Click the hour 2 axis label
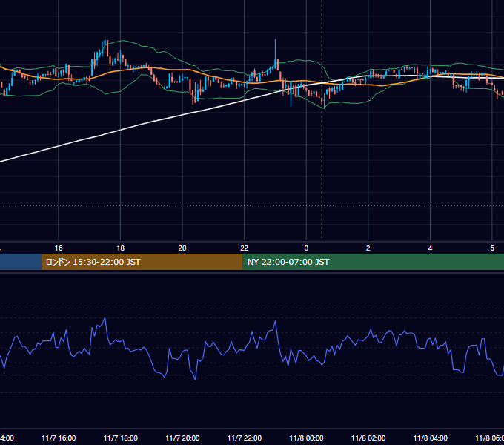504x445 pixels. pyautogui.click(x=368, y=248)
